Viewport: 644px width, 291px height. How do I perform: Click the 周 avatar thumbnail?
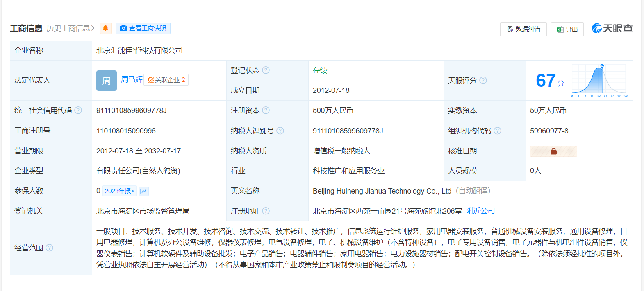coord(107,81)
